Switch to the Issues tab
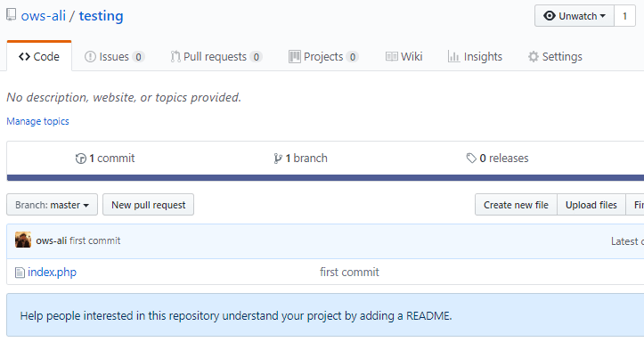This screenshot has width=644, height=342. (115, 57)
